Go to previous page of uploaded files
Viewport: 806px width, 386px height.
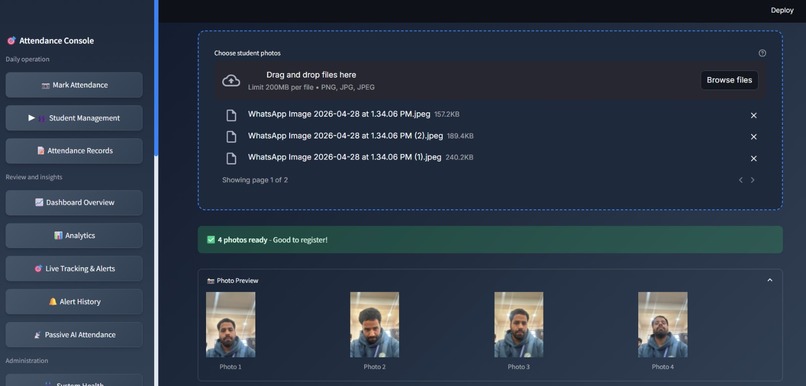pyautogui.click(x=741, y=180)
